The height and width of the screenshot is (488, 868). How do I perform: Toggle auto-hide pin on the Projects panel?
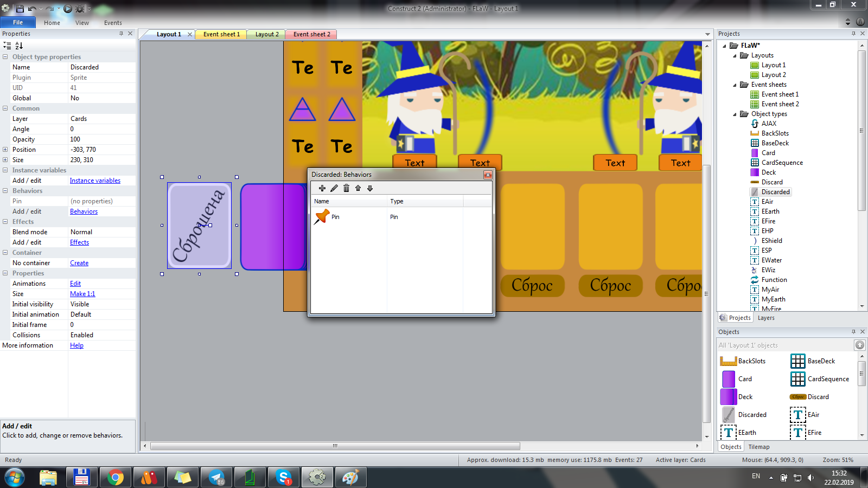[x=853, y=34]
